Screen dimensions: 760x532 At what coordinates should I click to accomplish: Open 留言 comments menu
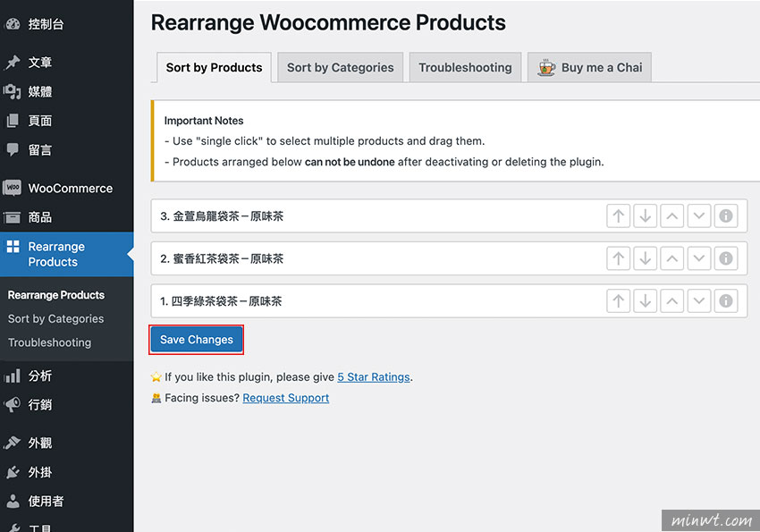click(x=66, y=149)
